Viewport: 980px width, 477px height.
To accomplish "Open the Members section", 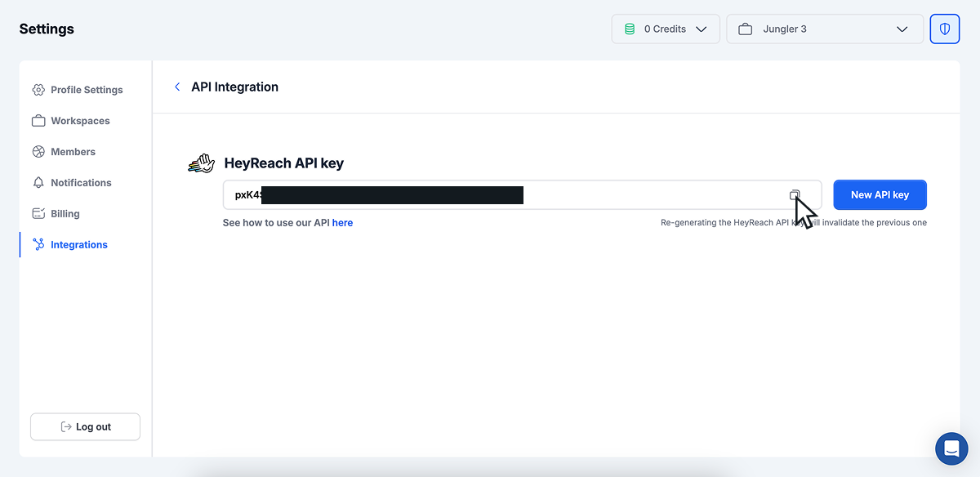I will click(x=73, y=151).
